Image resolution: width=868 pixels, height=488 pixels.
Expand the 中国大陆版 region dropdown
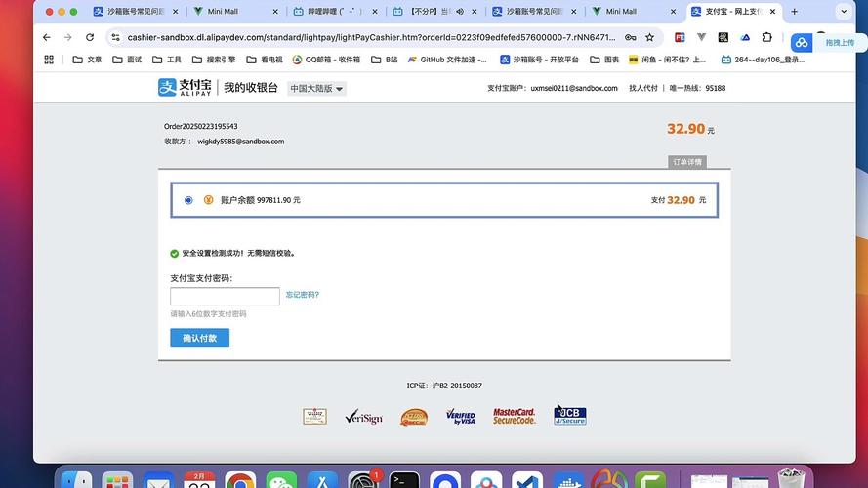316,88
